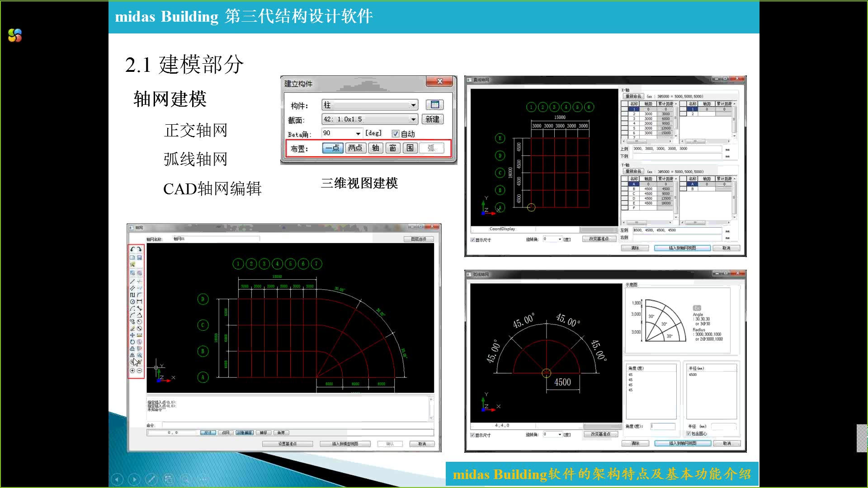The height and width of the screenshot is (488, 868).
Task: Click 改变基准点 button in 弧线轴网 window
Action: pyautogui.click(x=600, y=434)
